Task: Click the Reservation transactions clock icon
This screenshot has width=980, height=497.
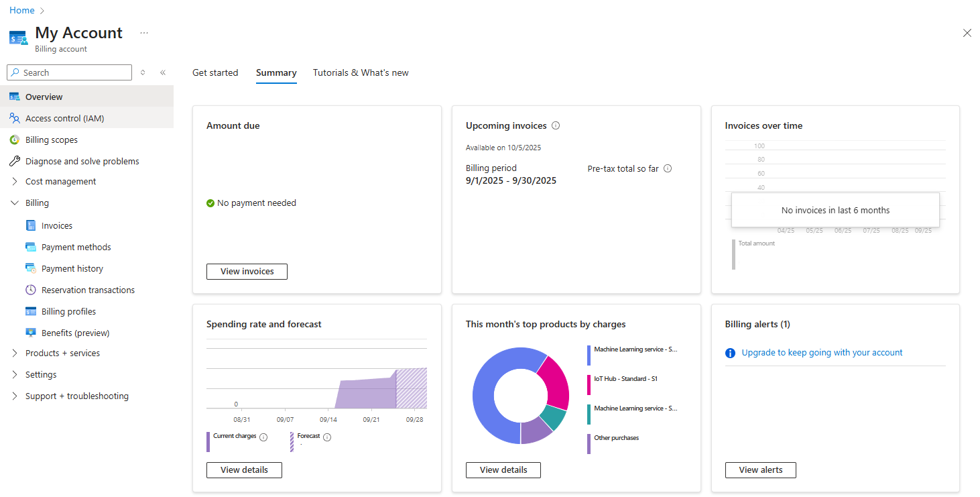Action: (x=30, y=290)
